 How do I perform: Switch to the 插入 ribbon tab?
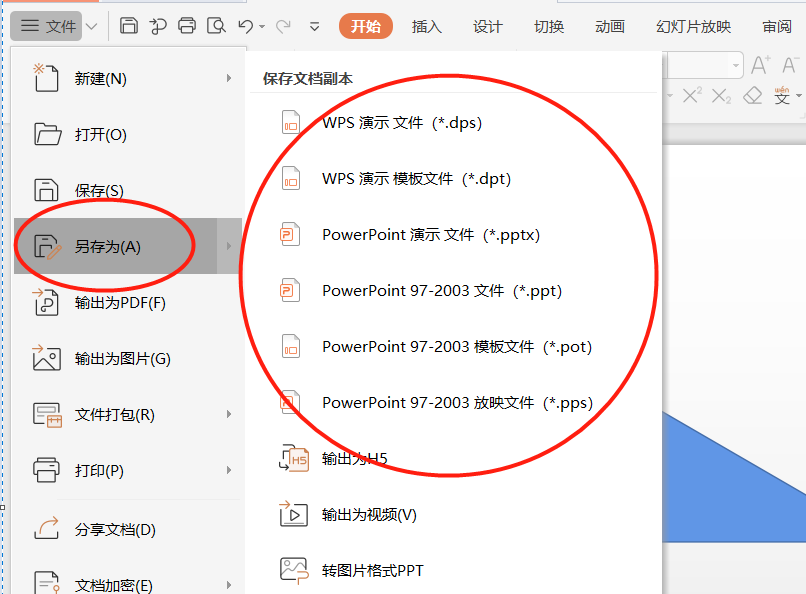[427, 26]
